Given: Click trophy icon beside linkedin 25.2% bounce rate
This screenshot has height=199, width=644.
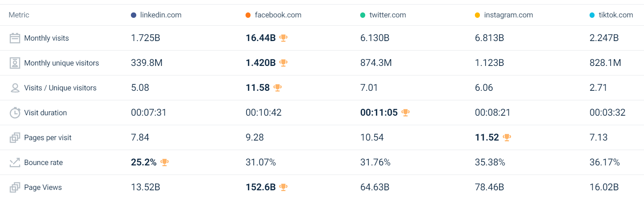Looking at the screenshot, I should point(165,163).
